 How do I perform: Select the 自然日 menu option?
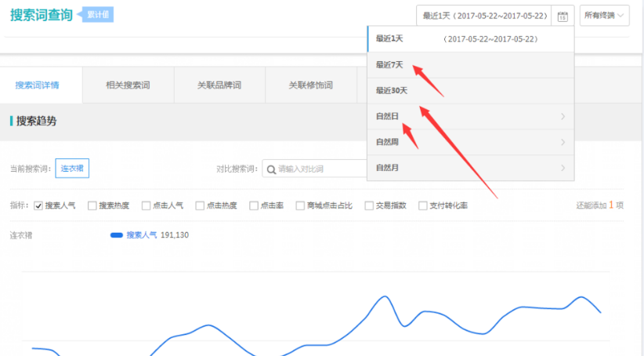pos(471,117)
